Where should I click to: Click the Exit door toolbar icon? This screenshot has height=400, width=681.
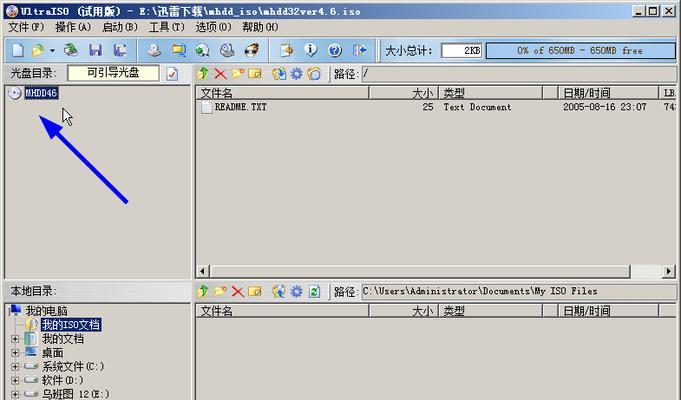click(360, 50)
